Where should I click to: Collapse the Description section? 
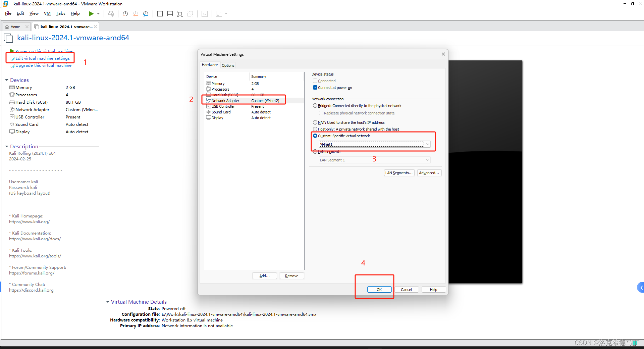[7, 147]
